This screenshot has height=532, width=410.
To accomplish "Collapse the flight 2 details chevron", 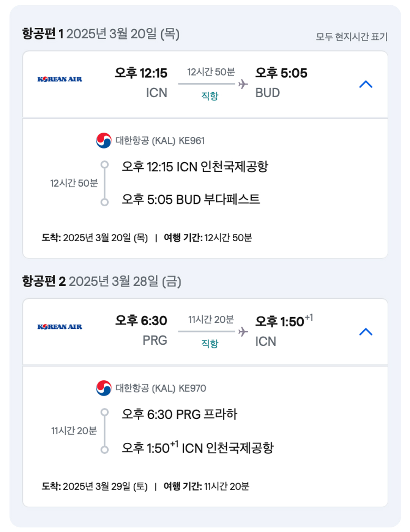I will 366,332.
